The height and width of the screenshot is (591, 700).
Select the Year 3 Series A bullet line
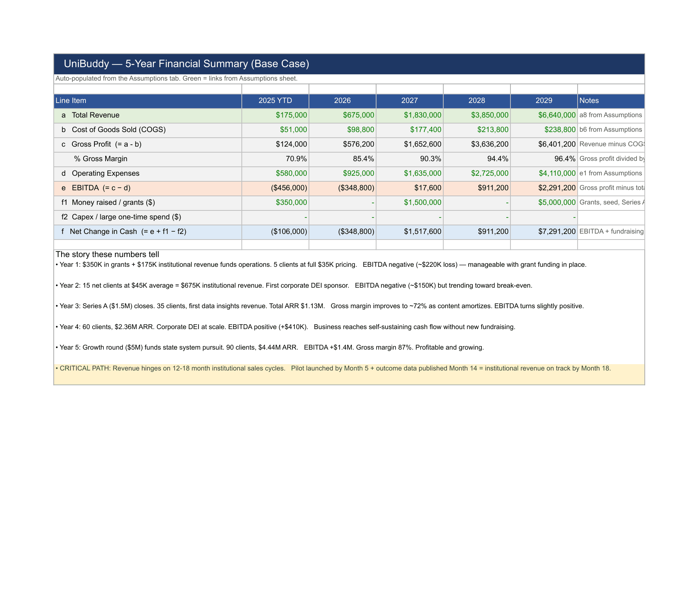[x=320, y=306]
